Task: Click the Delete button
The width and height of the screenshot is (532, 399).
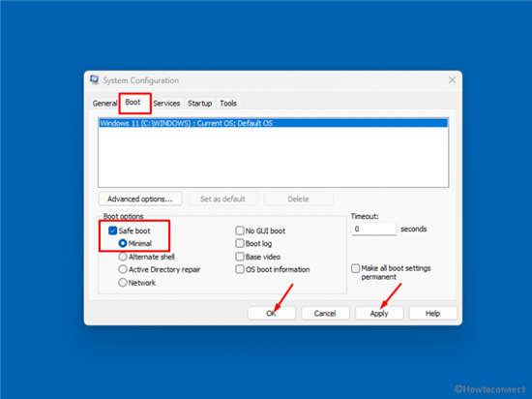Action: (x=298, y=199)
